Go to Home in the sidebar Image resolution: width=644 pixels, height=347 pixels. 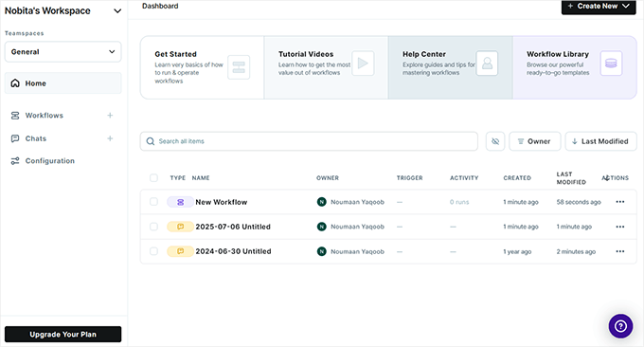point(63,83)
